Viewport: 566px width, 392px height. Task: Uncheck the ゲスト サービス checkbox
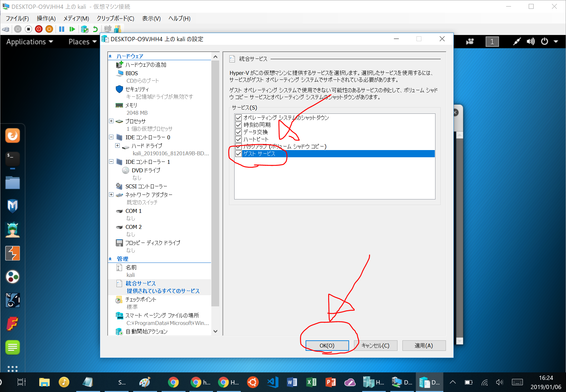239,154
